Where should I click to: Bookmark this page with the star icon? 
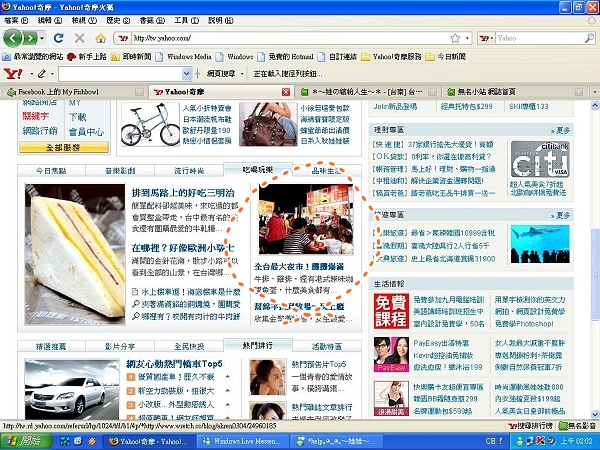[455, 38]
